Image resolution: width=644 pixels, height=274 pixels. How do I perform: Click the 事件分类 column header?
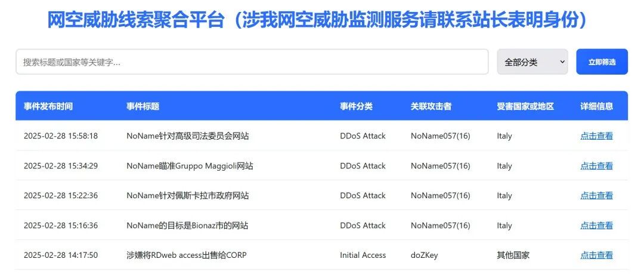click(356, 106)
